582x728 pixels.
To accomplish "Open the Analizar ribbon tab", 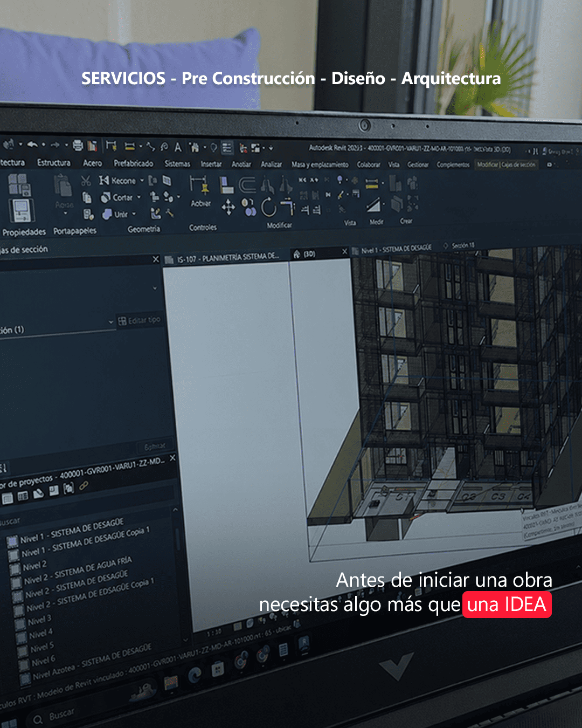I will tap(272, 164).
